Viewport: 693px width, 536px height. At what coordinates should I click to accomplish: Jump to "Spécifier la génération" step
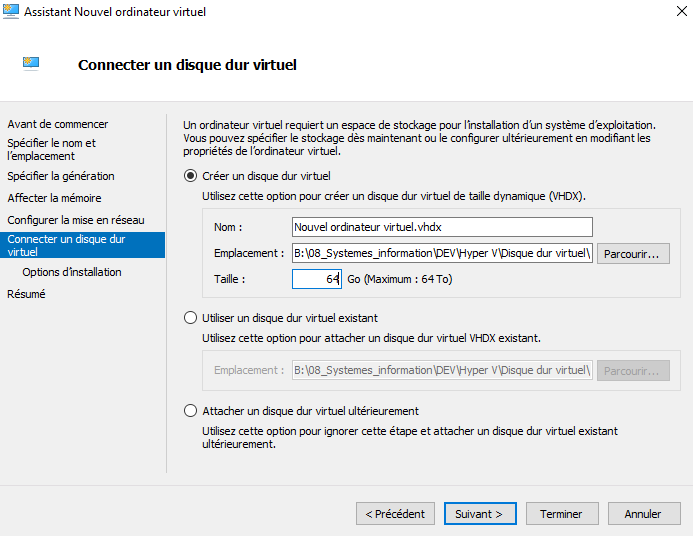click(61, 176)
